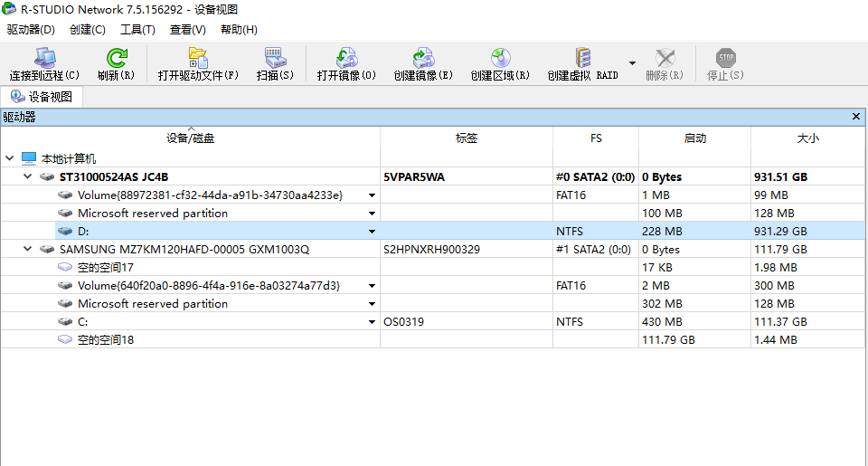Select the 空的空间18 entry

[105, 340]
